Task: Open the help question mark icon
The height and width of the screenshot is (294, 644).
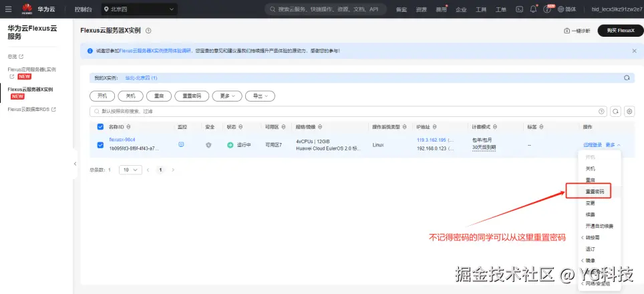Action: pos(546,9)
